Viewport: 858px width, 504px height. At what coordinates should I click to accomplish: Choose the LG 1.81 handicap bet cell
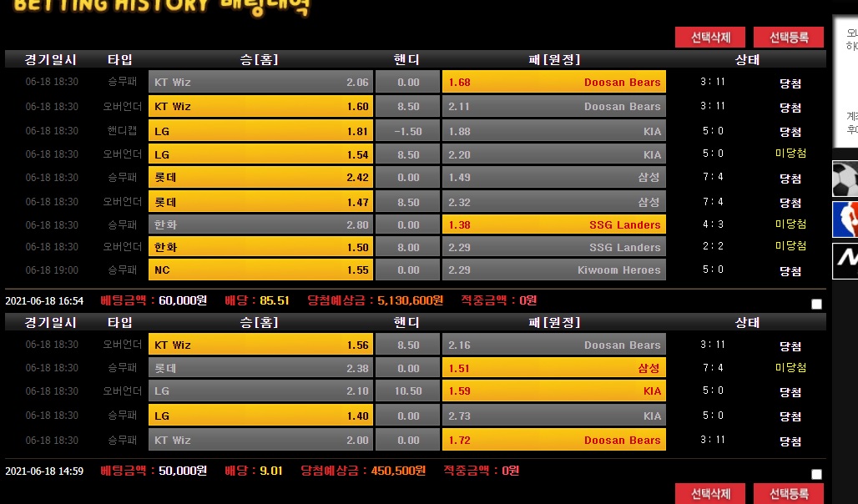point(261,131)
